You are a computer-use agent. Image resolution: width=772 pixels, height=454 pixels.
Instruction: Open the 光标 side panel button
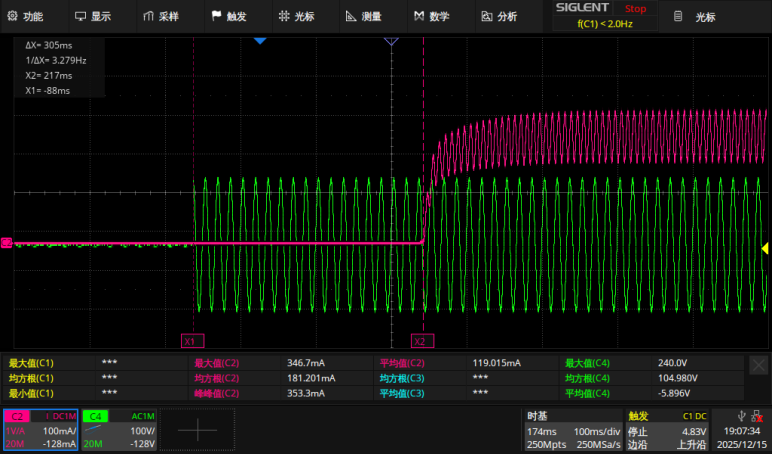695,17
